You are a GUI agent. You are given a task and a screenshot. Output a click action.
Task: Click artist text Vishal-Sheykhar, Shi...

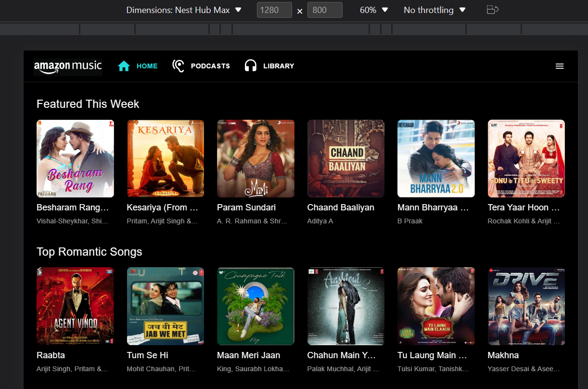tap(72, 221)
